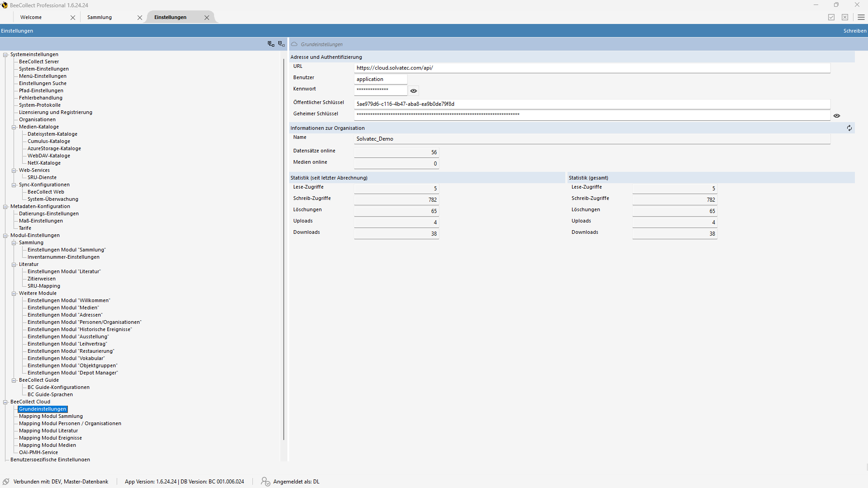Screen dimensions: 868x488
Task: Switch to the Sammlung tab
Action: (100, 17)
